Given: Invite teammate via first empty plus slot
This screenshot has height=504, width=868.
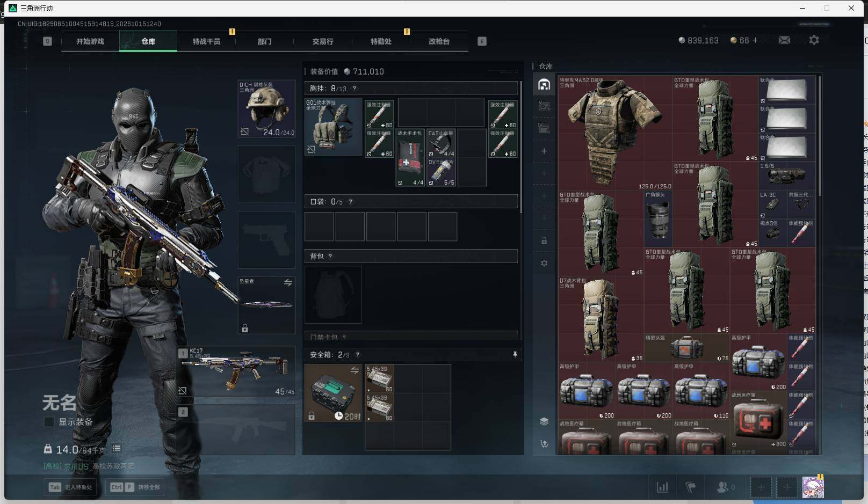Looking at the screenshot, I should point(761,487).
